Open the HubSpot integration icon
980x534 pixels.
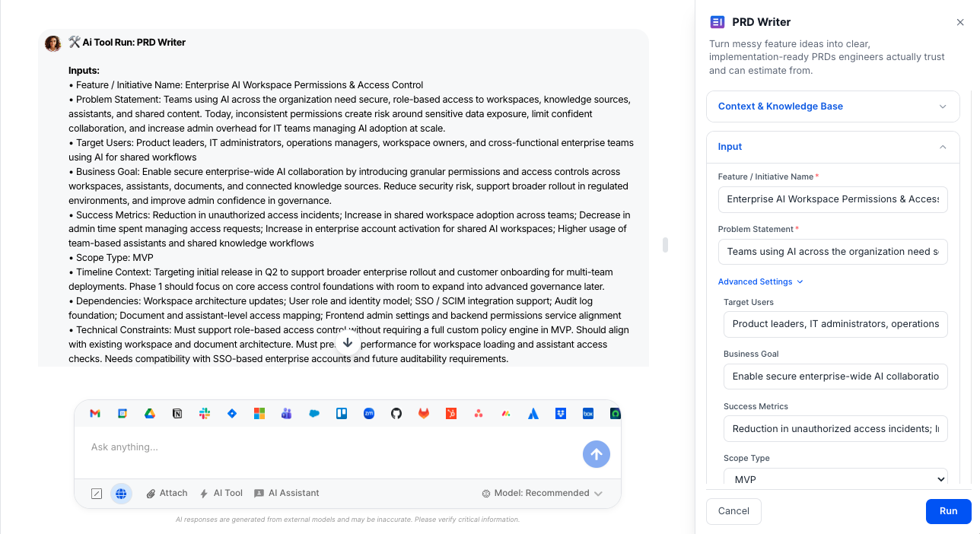pyautogui.click(x=451, y=414)
